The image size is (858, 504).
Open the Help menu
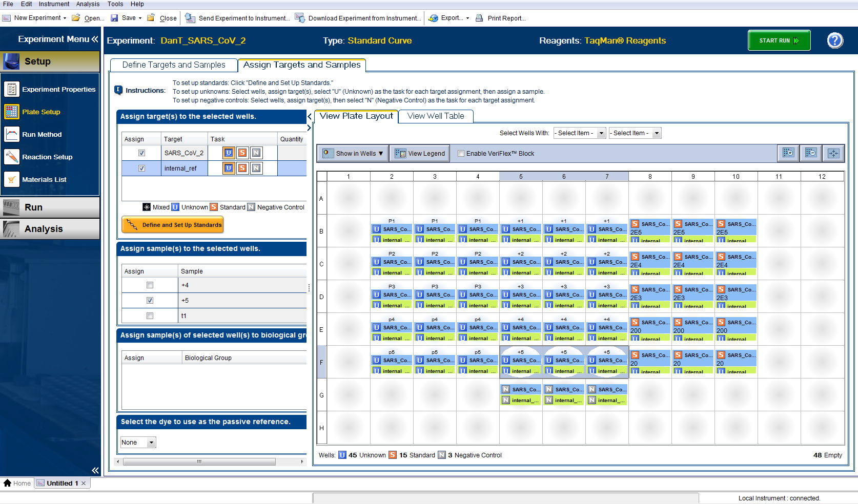click(x=137, y=4)
